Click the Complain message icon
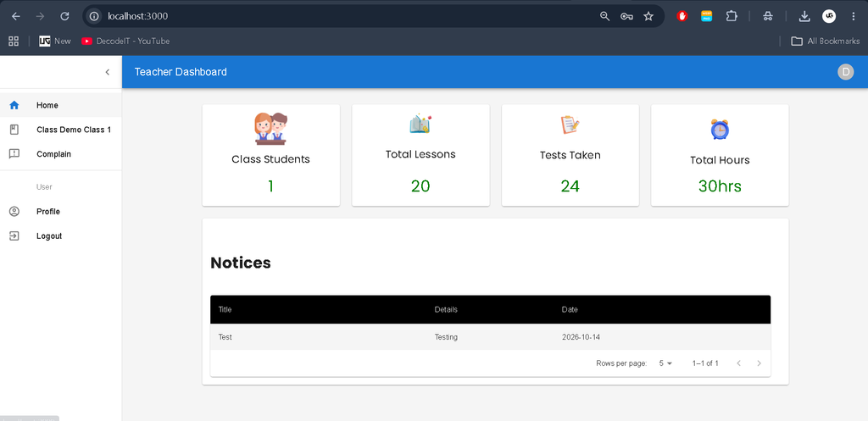The image size is (868, 421). [14, 154]
